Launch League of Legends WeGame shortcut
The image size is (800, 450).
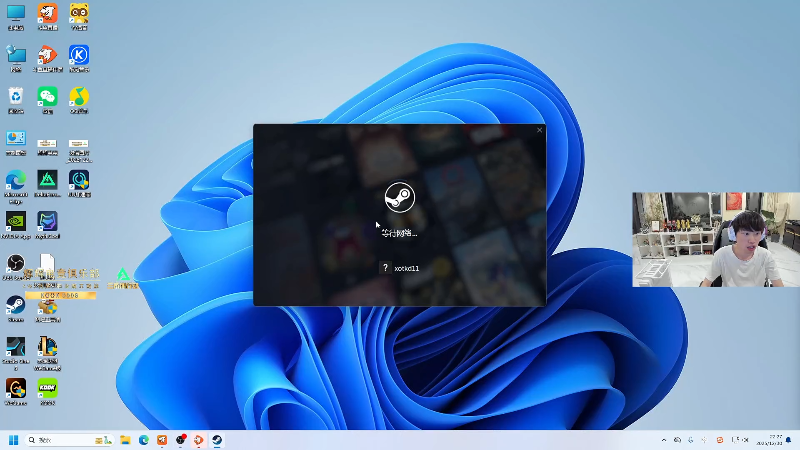[47, 353]
